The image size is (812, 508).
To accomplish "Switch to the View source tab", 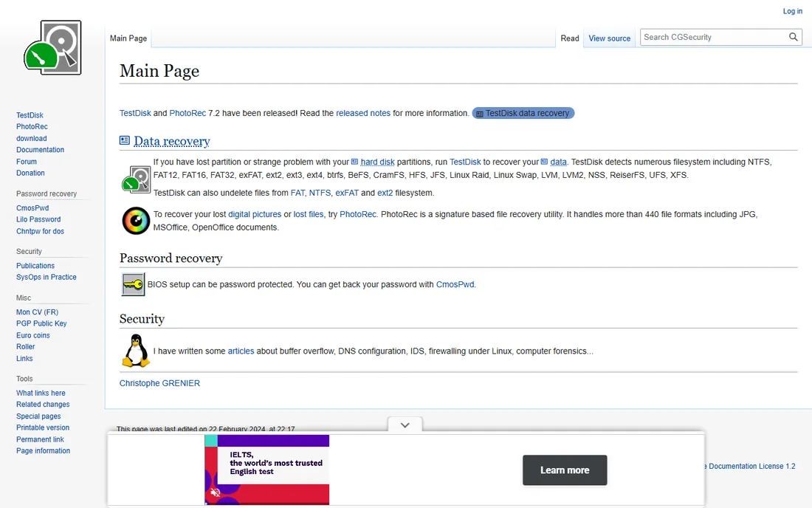I will point(609,38).
